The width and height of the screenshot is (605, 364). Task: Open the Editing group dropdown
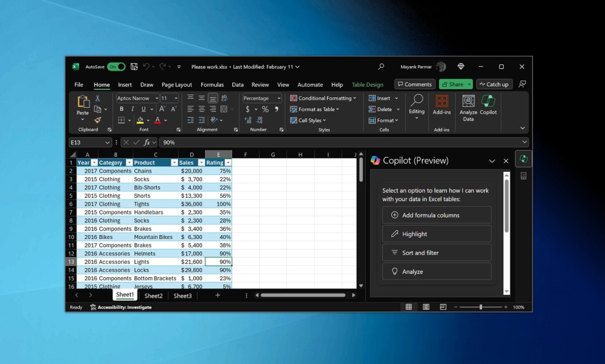point(417,107)
